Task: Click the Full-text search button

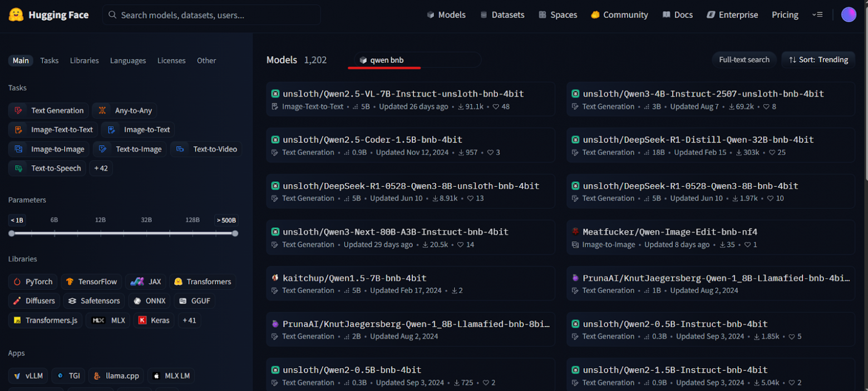Action: (744, 60)
